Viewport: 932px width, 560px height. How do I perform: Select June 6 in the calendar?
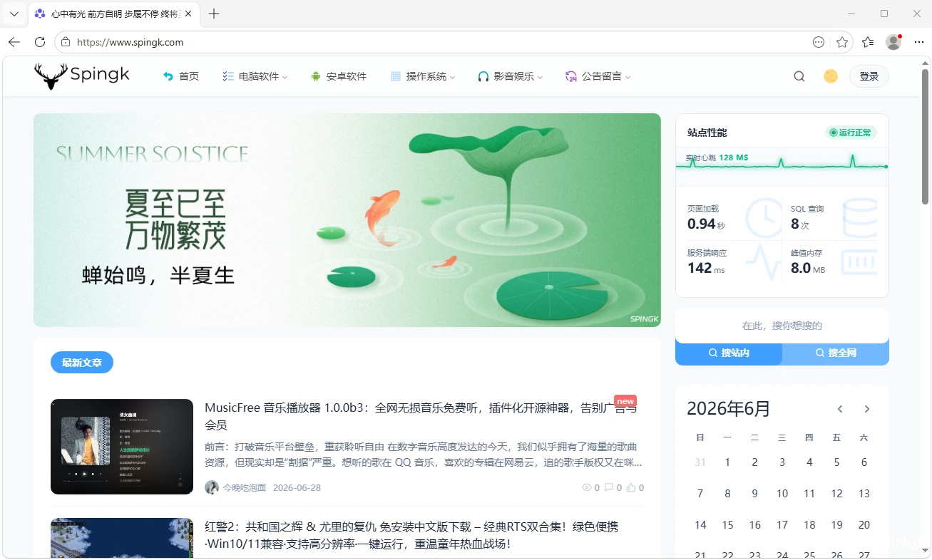click(x=864, y=462)
